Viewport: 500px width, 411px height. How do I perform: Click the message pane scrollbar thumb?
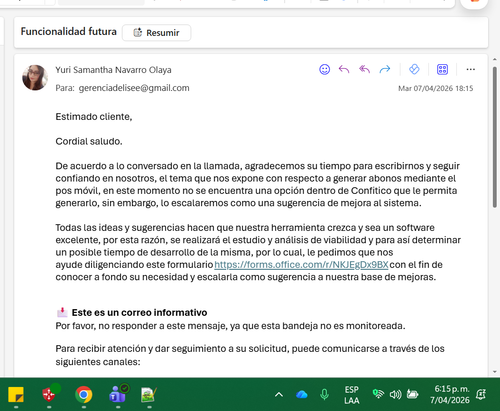click(495, 137)
